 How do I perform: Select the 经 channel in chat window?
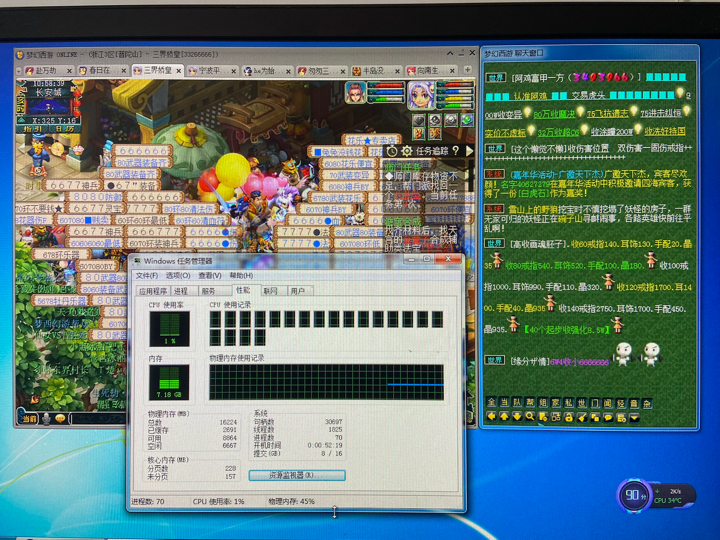(621, 403)
